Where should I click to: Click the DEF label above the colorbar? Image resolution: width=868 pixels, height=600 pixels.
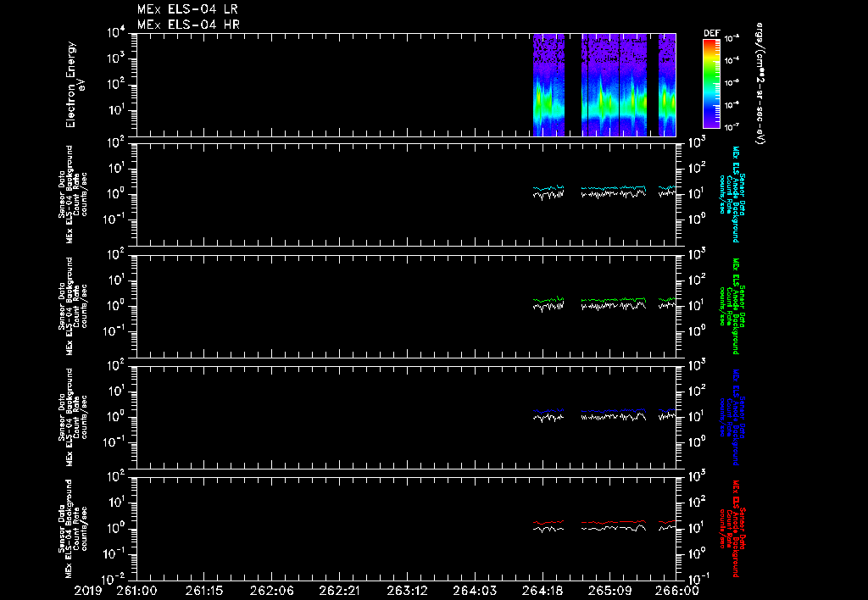(711, 33)
